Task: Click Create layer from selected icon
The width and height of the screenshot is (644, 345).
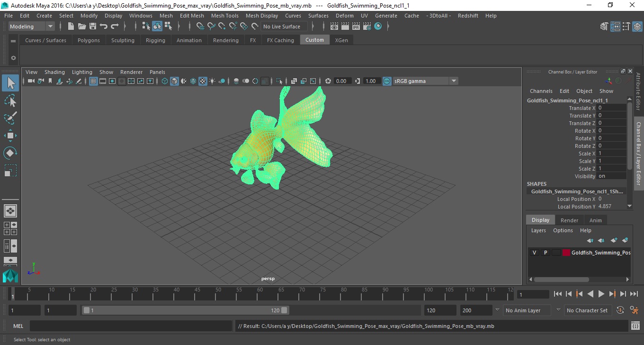Action: click(x=625, y=240)
